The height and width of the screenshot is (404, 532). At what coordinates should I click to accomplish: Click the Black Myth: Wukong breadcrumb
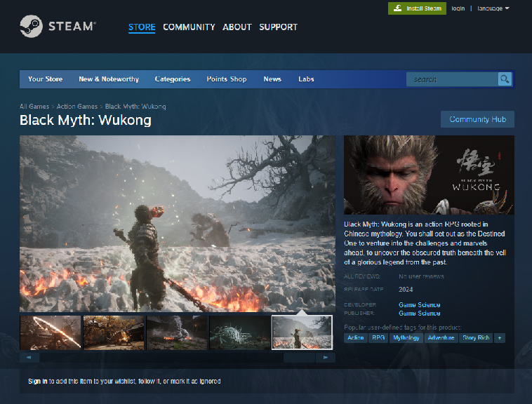click(x=135, y=107)
